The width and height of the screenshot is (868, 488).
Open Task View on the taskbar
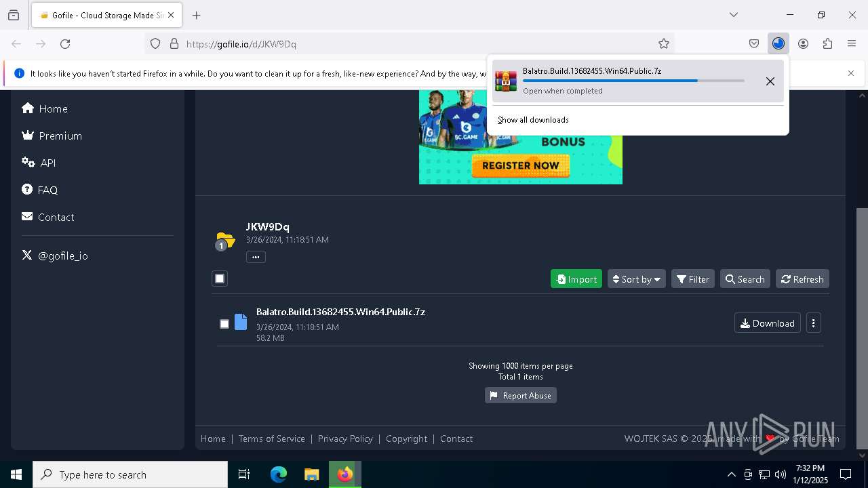click(x=244, y=474)
